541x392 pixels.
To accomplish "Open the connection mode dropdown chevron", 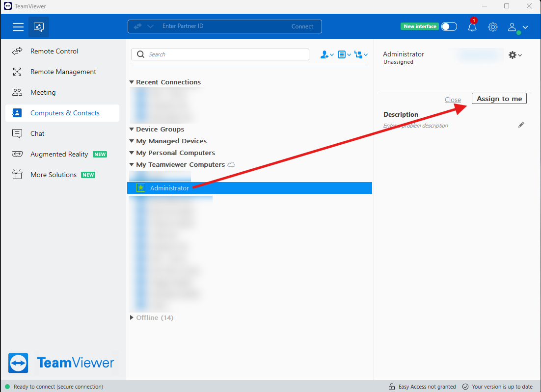I will 150,26.
